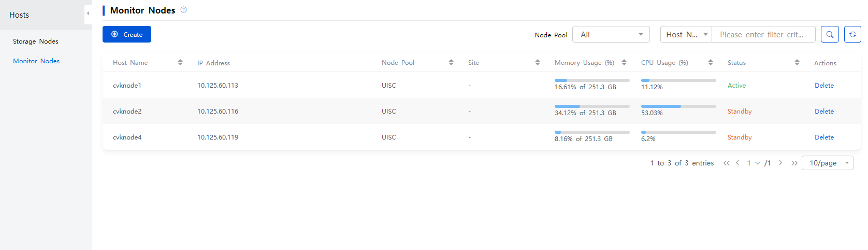
Task: Click cvknode2 CPU usage progress bar
Action: pos(678,106)
